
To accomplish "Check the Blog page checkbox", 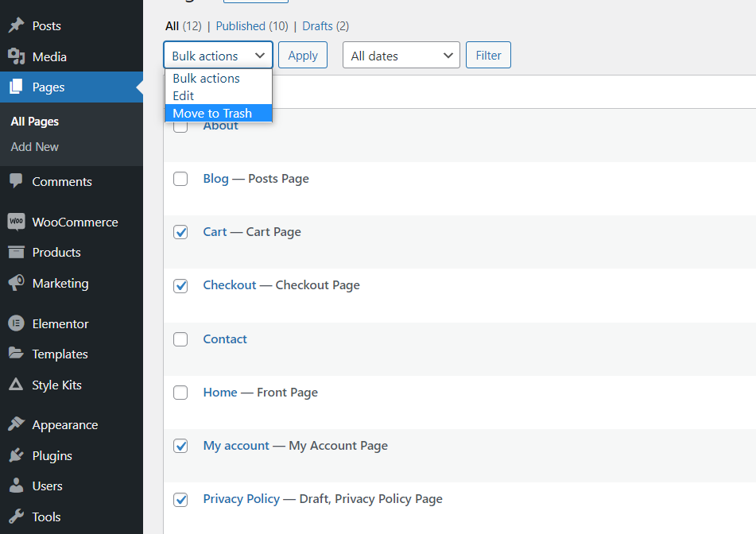I will (x=180, y=179).
